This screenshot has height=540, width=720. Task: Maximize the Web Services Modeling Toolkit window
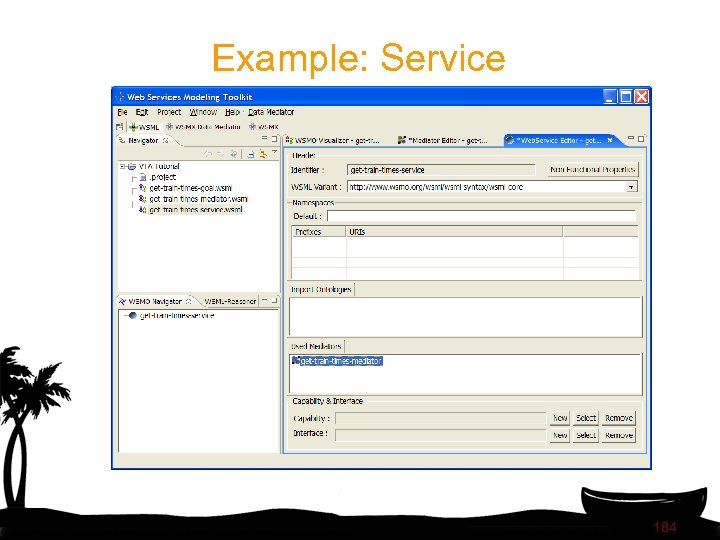[x=625, y=96]
